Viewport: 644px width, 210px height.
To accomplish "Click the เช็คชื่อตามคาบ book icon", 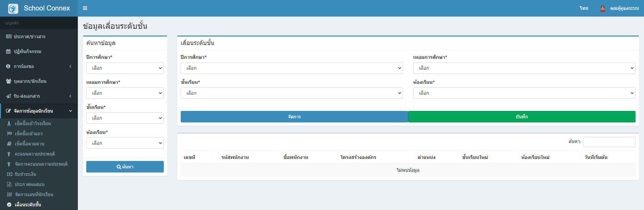I will pyautogui.click(x=9, y=144).
